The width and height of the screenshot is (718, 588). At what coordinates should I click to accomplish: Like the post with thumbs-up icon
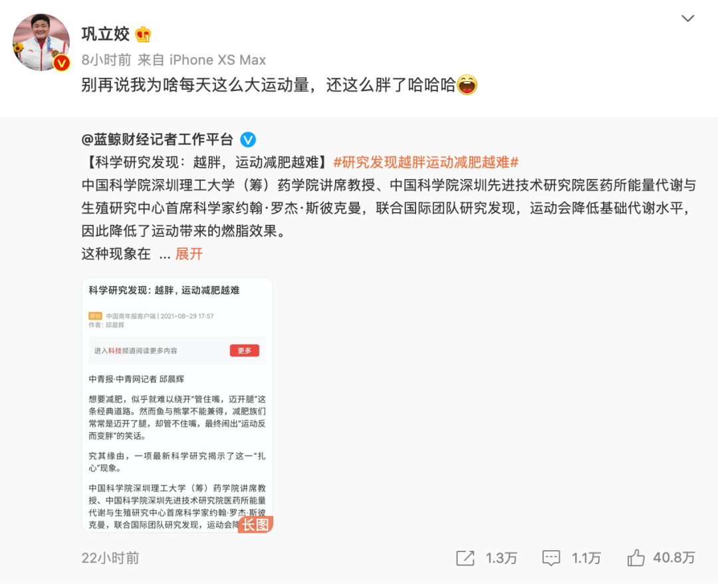pos(636,558)
